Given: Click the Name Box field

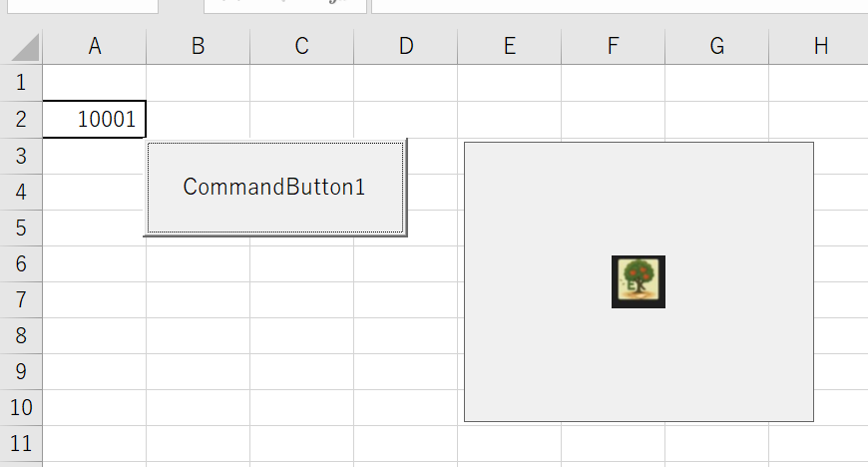Looking at the screenshot, I should coord(80,5).
